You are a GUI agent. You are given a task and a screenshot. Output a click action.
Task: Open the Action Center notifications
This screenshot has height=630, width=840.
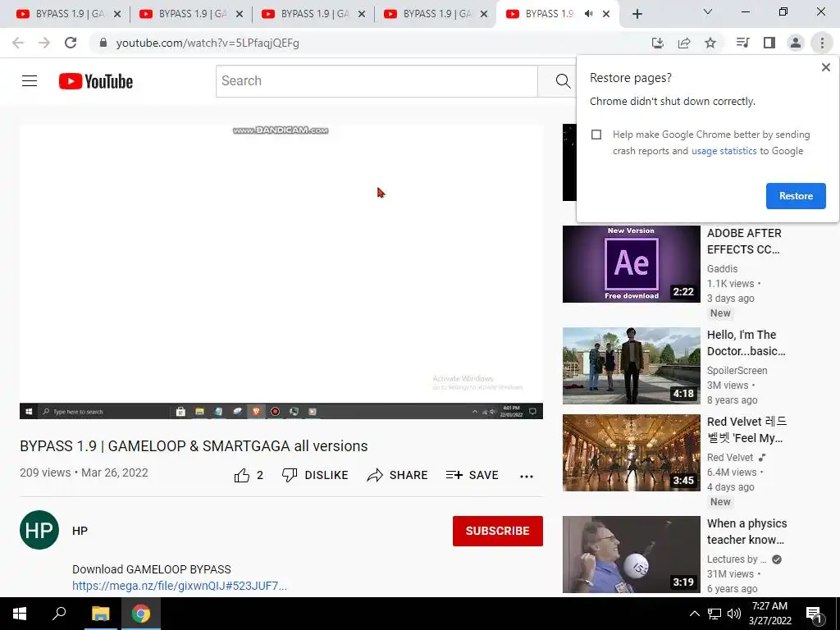pyautogui.click(x=814, y=614)
